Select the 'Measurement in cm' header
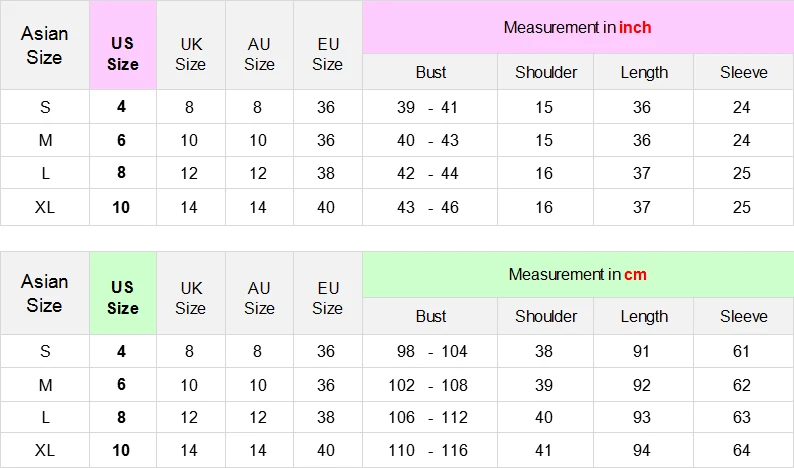The image size is (794, 468). click(578, 275)
